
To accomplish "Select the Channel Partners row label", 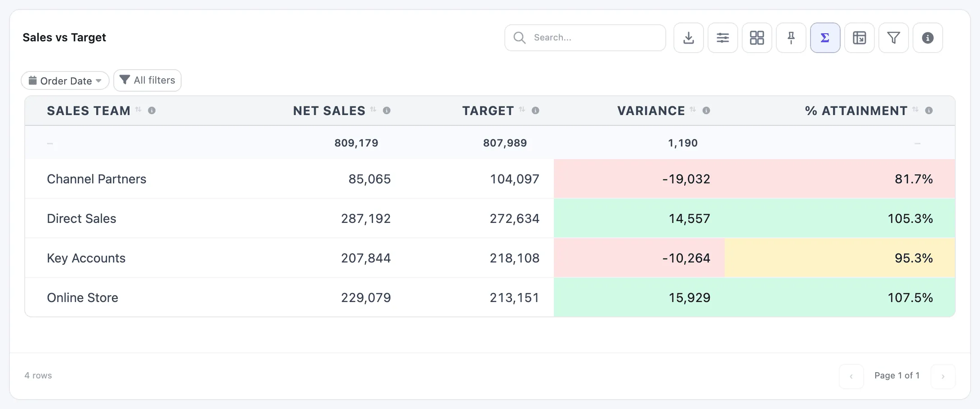I will pyautogui.click(x=97, y=179).
